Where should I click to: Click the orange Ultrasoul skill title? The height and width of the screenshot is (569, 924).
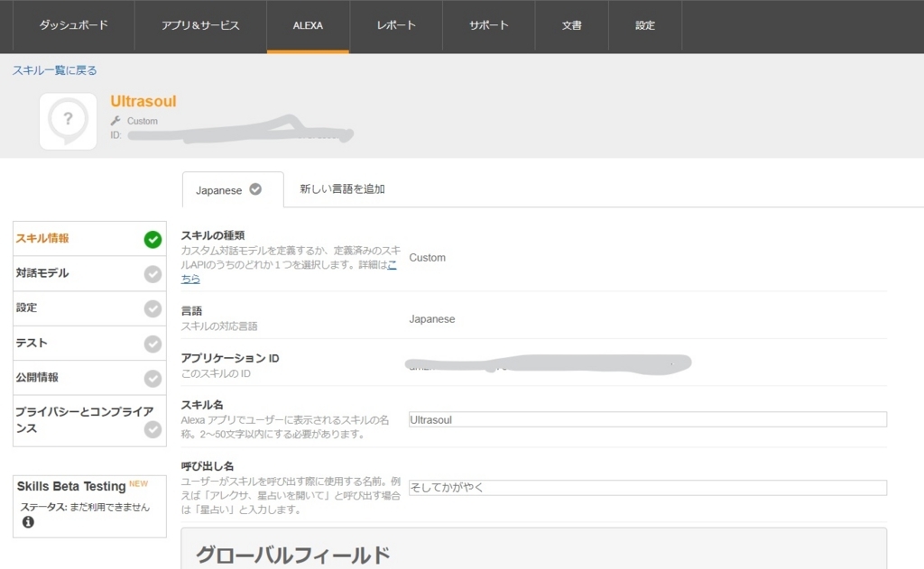coord(143,101)
